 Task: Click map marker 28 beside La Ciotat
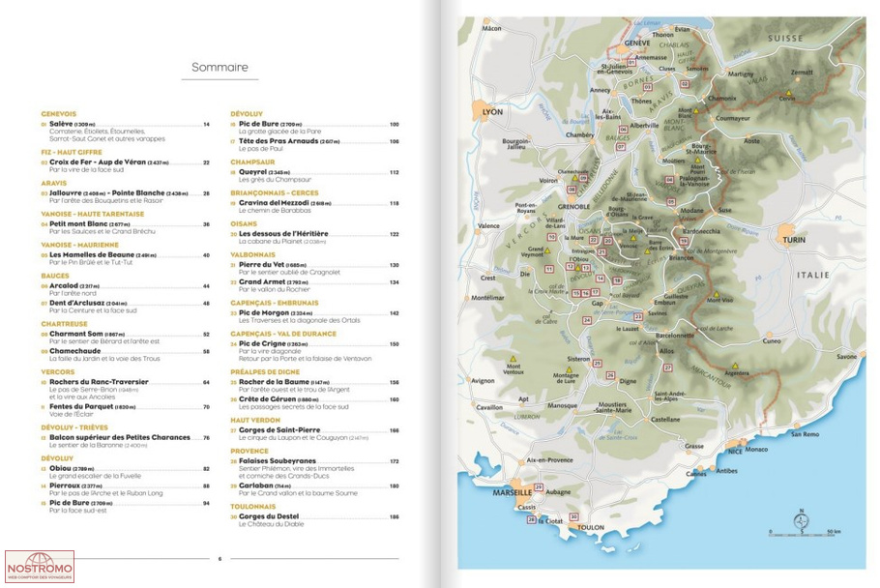click(532, 520)
